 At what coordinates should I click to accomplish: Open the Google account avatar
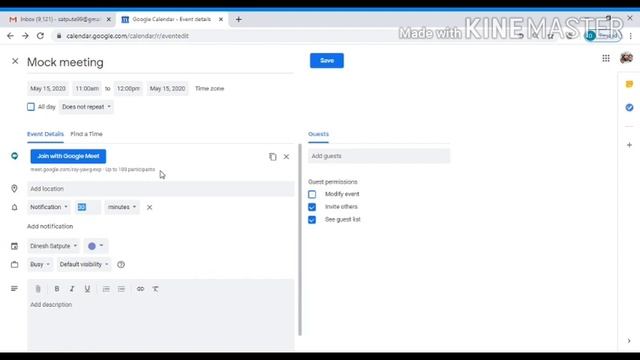coord(627,58)
